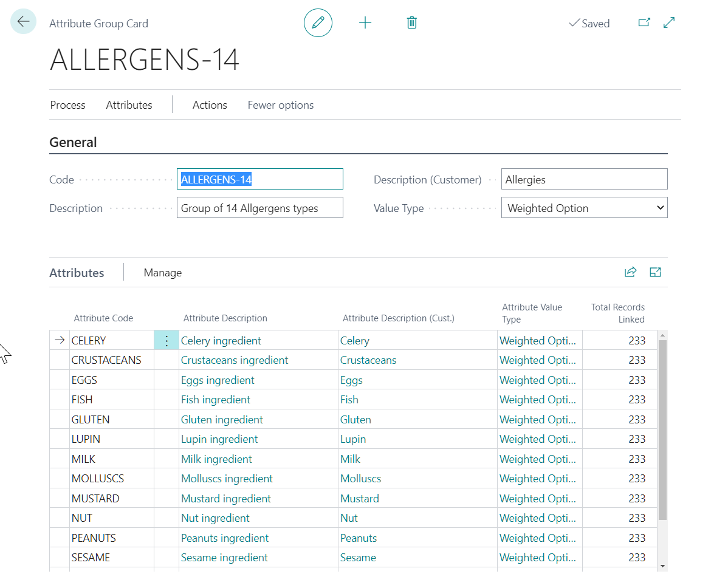Open Celery ingredient link
This screenshot has width=728, height=588.
[221, 341]
